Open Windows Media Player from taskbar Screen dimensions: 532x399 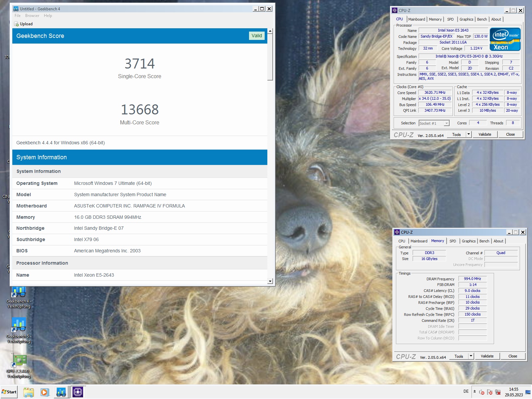pos(45,392)
